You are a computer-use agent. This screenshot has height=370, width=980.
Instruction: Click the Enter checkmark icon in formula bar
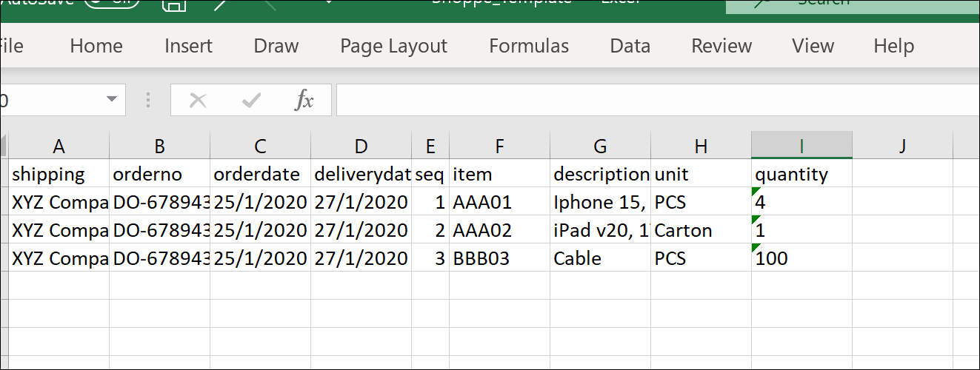(252, 100)
